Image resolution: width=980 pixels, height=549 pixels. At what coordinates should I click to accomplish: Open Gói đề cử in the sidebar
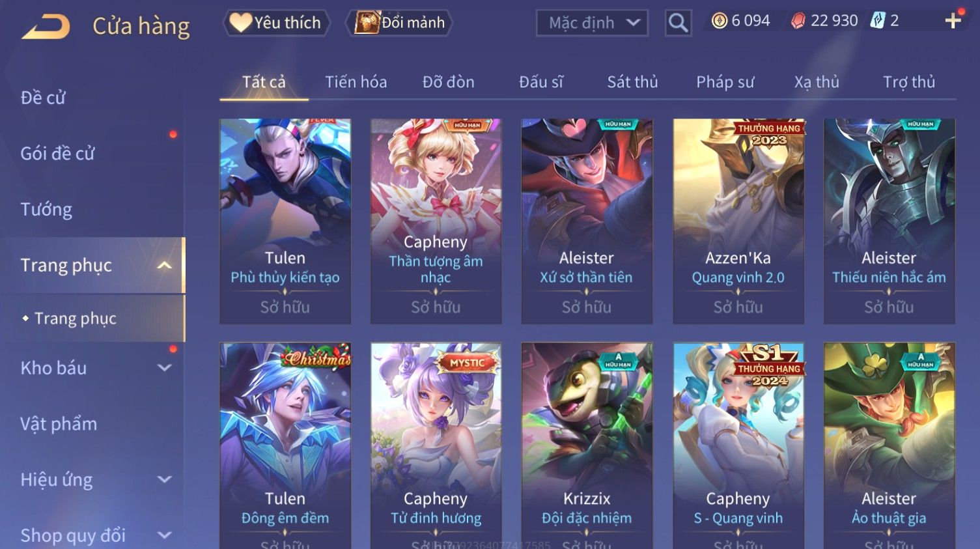click(57, 154)
